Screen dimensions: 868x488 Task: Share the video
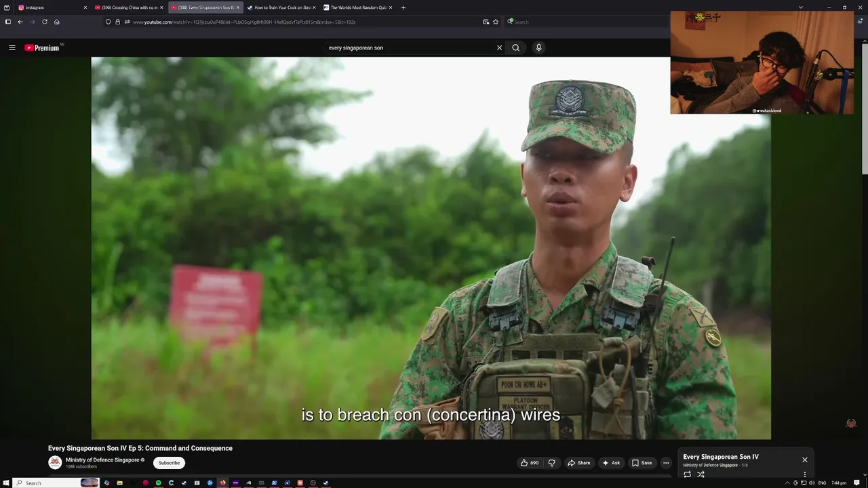[x=578, y=463]
